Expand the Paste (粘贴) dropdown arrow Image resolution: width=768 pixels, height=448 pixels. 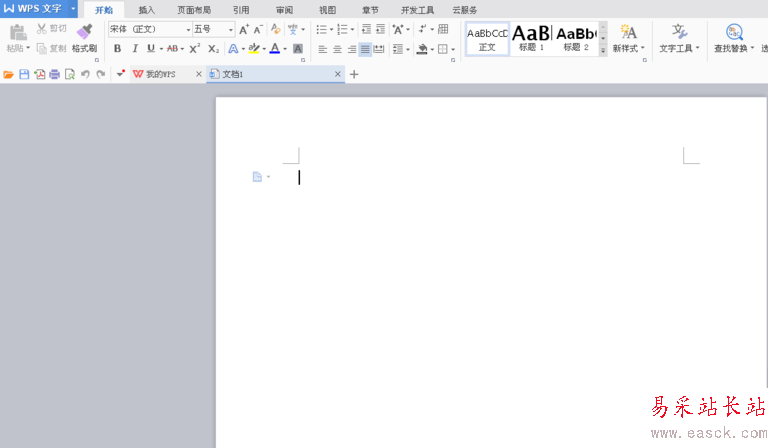point(28,48)
